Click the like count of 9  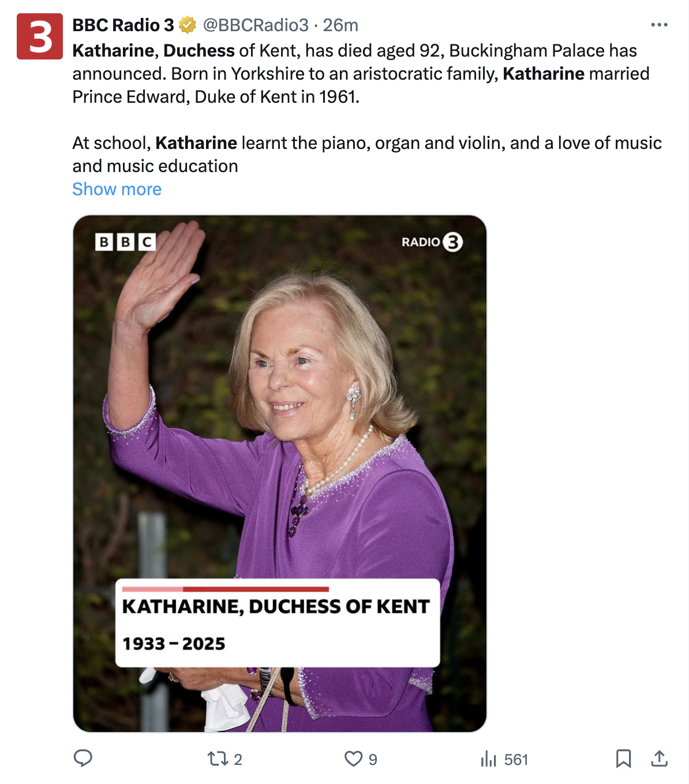coord(373,760)
